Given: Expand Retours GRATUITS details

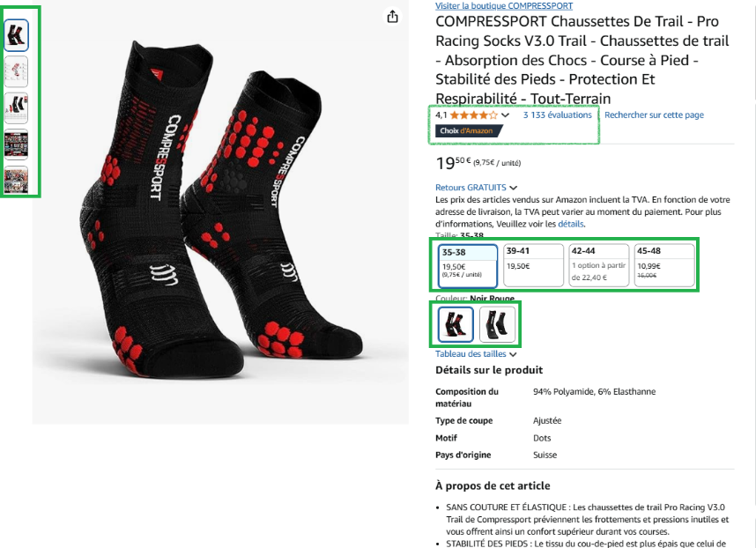Looking at the screenshot, I should click(476, 188).
